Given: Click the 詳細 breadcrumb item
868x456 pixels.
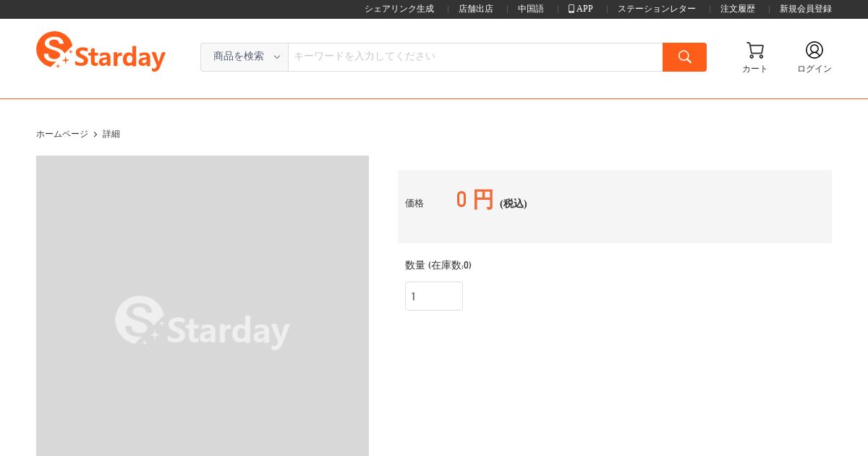Looking at the screenshot, I should click(111, 134).
